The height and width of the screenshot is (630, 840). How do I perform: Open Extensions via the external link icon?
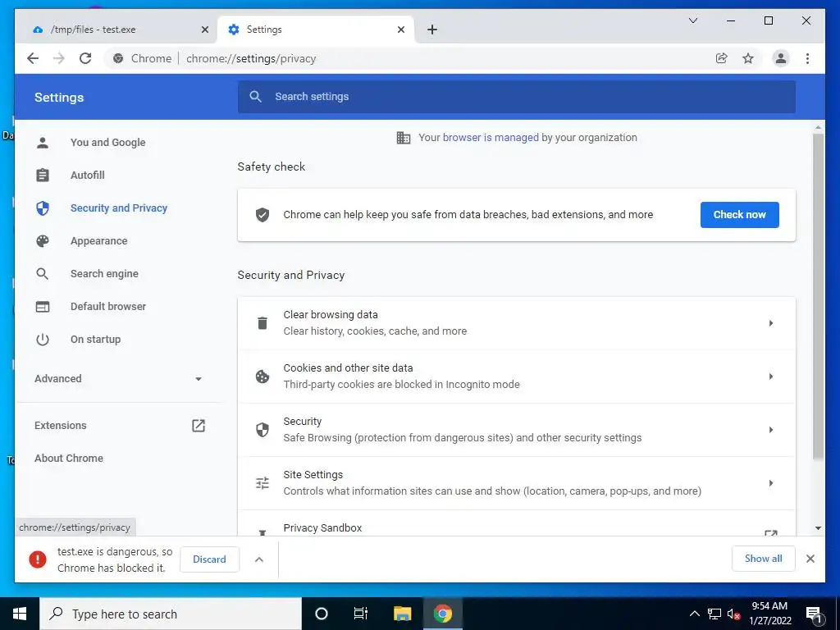coord(199,426)
